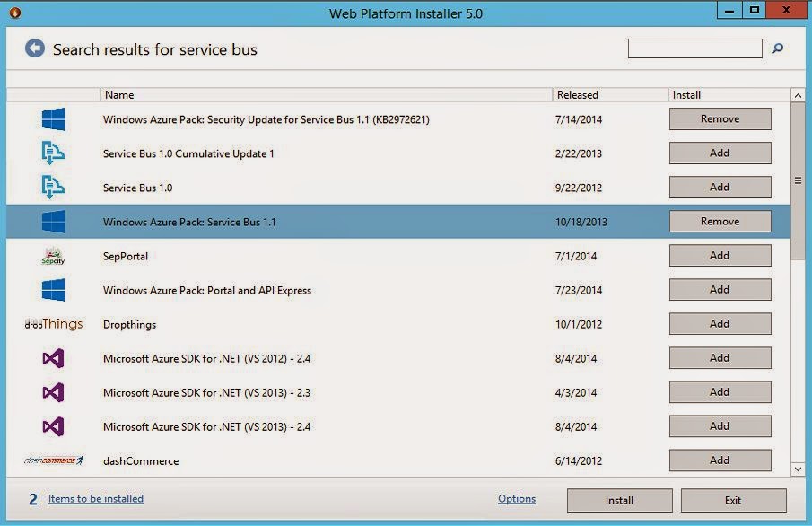Click the vertical scrollbar thumb

798,180
